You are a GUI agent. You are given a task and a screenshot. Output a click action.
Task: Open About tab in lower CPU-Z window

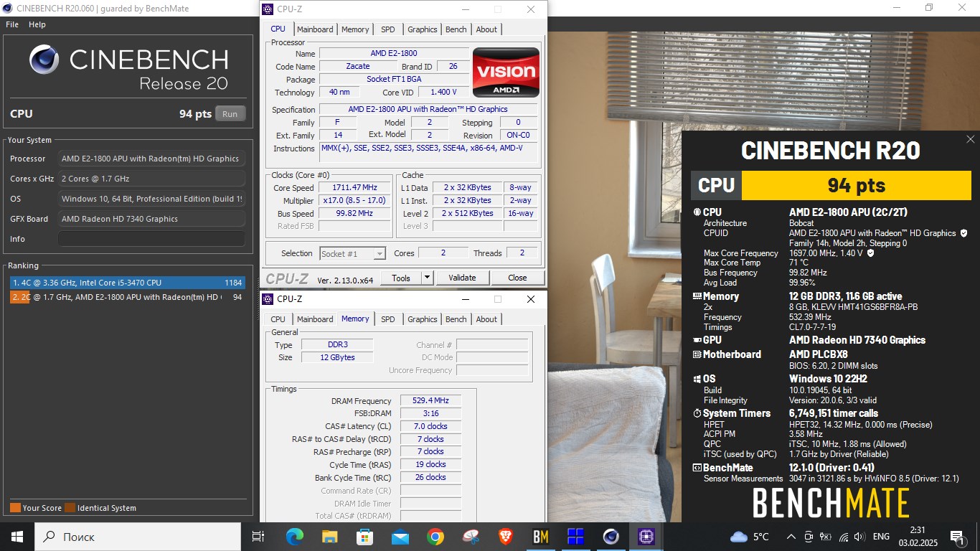(x=486, y=319)
